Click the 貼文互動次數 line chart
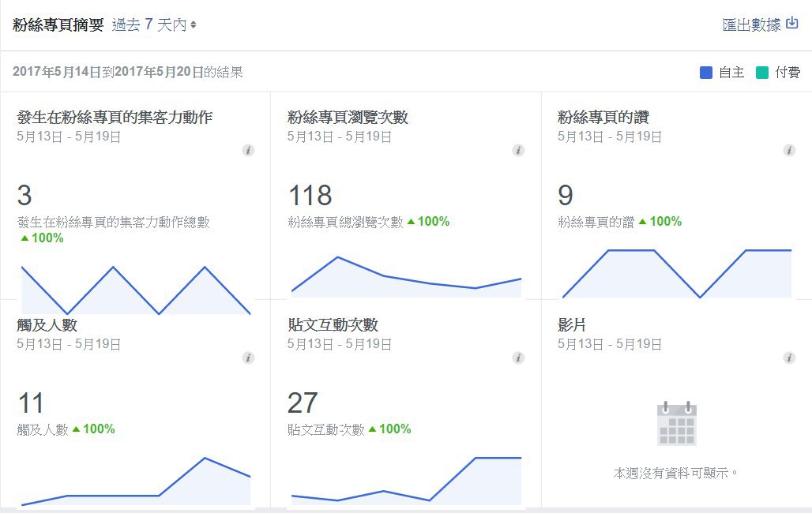This screenshot has height=513, width=812. pos(406,483)
